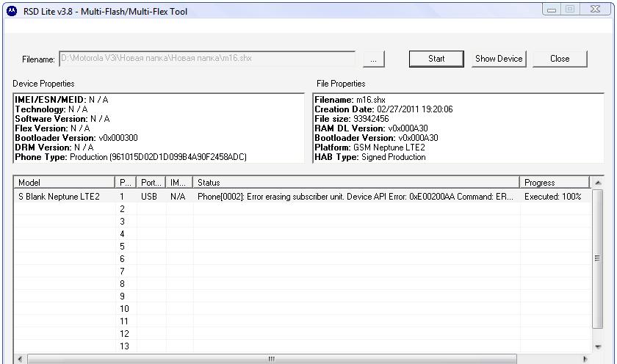Click the IM... column header
617x364 pixels.
[179, 183]
